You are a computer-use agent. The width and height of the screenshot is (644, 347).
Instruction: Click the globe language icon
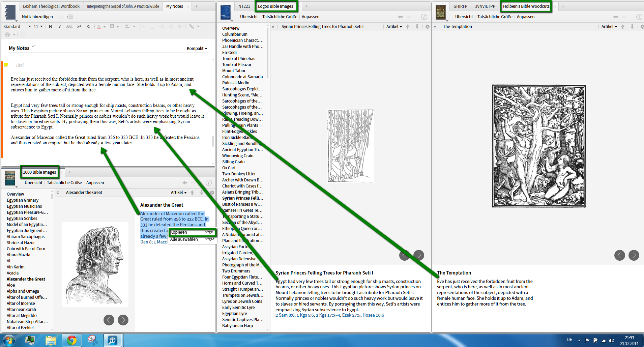[x=7, y=34]
